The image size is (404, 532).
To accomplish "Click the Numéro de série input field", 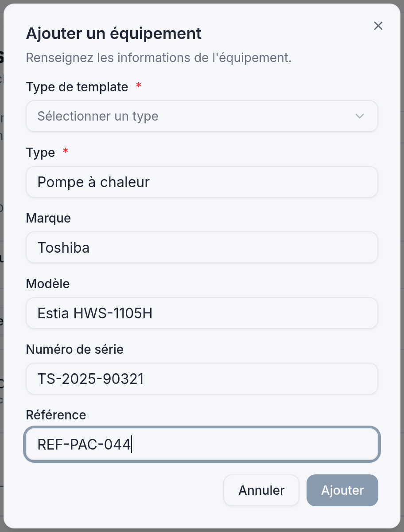I will (202, 379).
